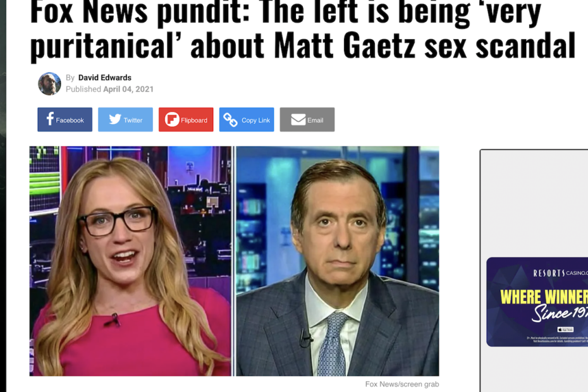
Task: Share the article via the Twitter button
Action: point(125,119)
